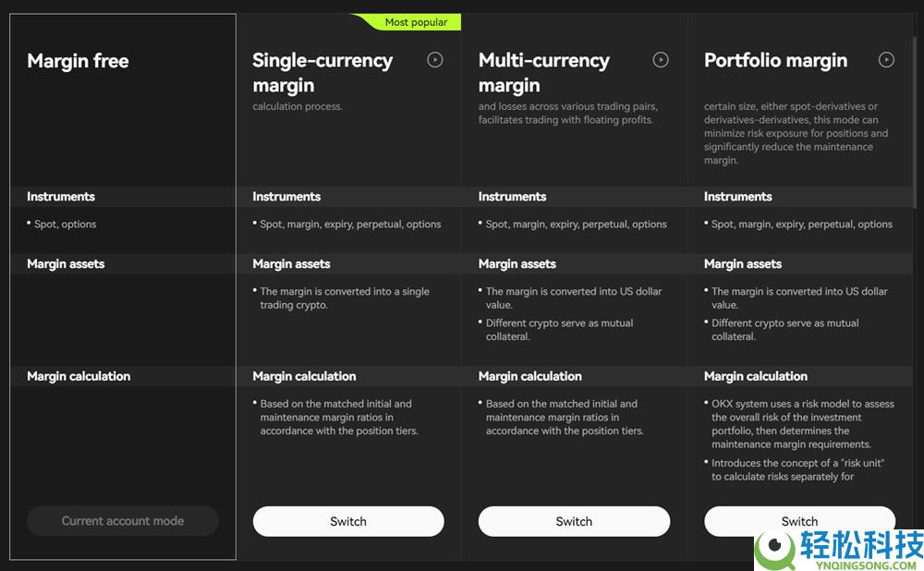Play the Single-currency margin intro video
This screenshot has width=924, height=571.
coord(435,60)
